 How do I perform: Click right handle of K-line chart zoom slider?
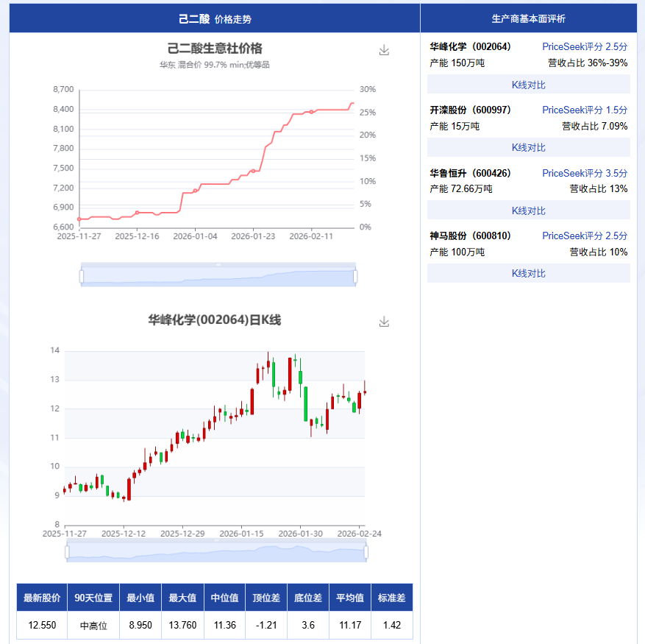click(x=366, y=551)
